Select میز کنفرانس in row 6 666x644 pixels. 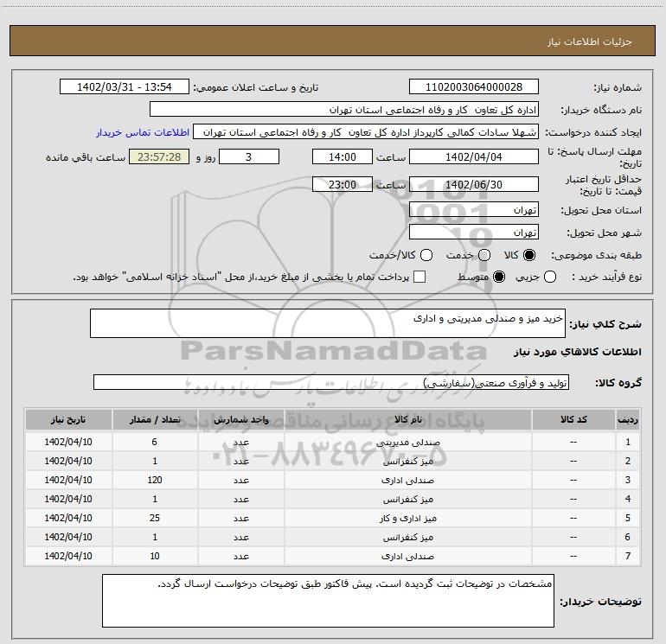click(407, 538)
